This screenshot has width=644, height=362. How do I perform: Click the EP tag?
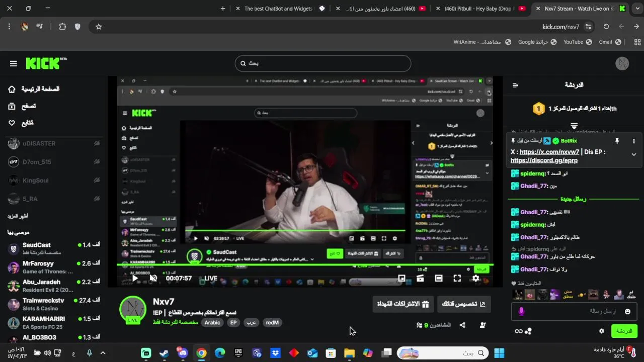click(x=233, y=323)
